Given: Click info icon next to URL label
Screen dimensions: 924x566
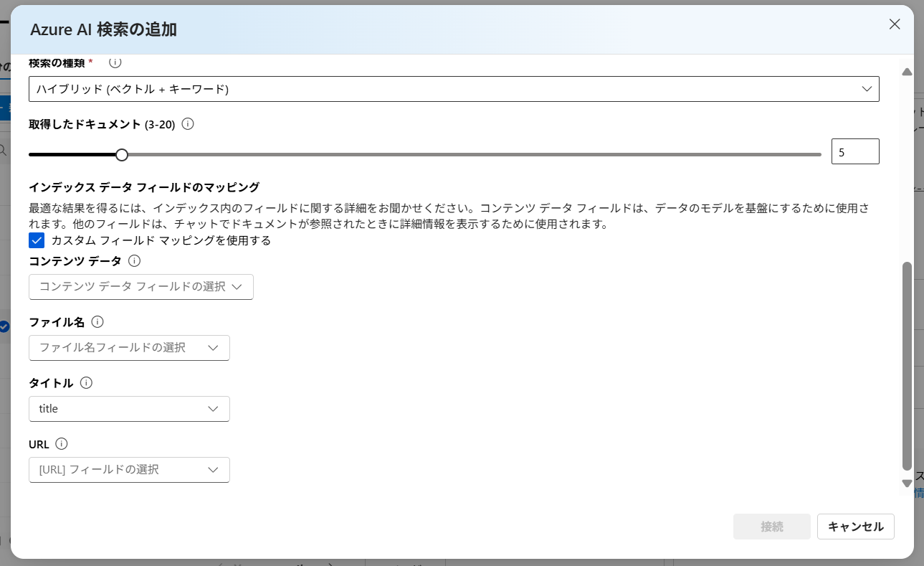Looking at the screenshot, I should click(x=62, y=443).
